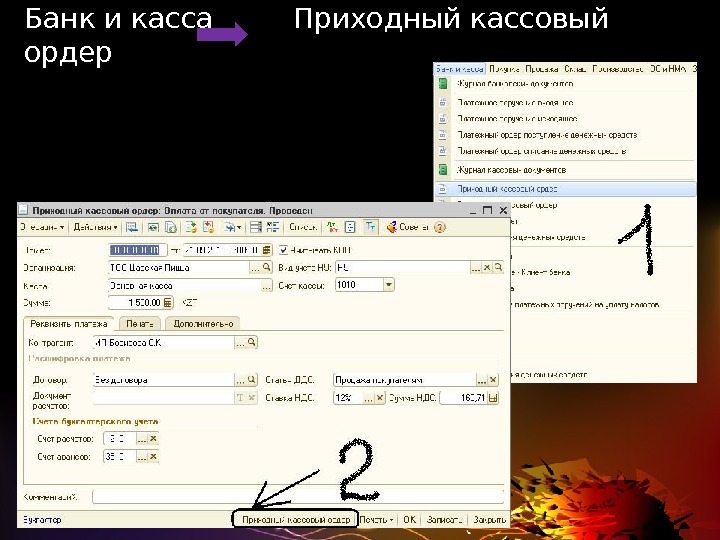Open the calendar icon of the date field

tap(267, 250)
